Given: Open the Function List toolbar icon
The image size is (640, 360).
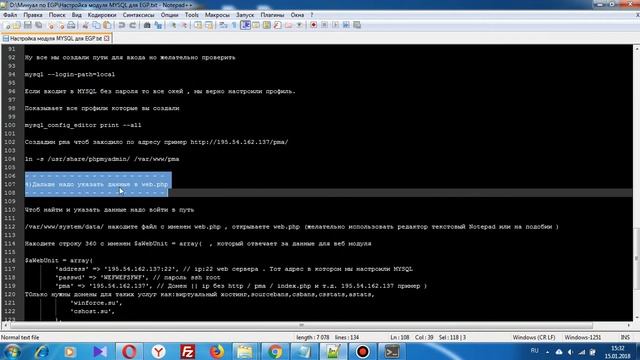Looking at the screenshot, I should 278,25.
